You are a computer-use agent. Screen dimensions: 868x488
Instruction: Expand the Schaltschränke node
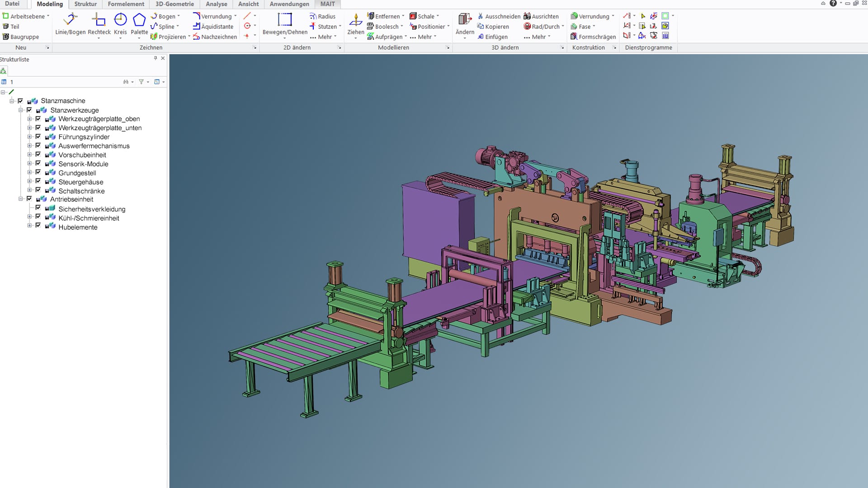[29, 190]
